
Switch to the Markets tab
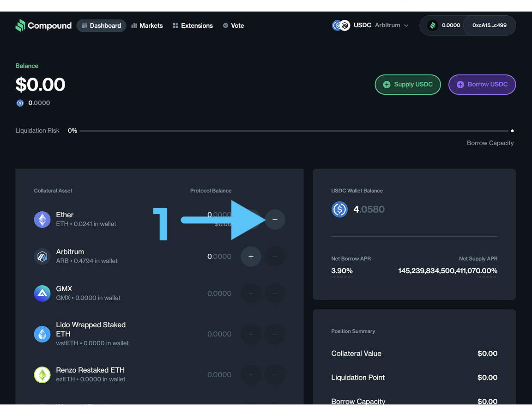[147, 25]
